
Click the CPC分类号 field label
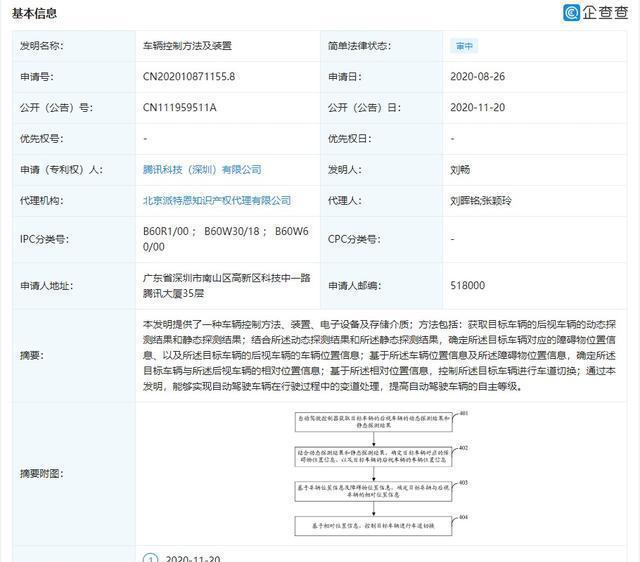[x=354, y=239]
